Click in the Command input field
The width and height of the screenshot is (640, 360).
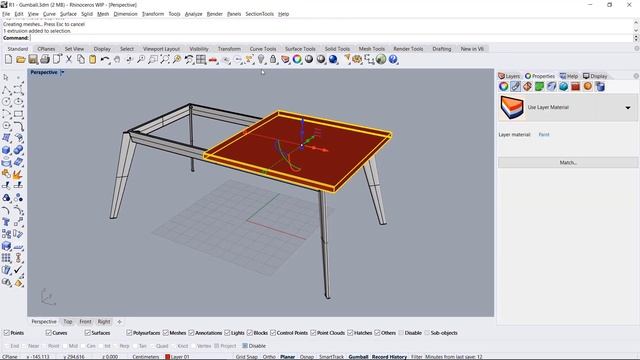[331, 38]
